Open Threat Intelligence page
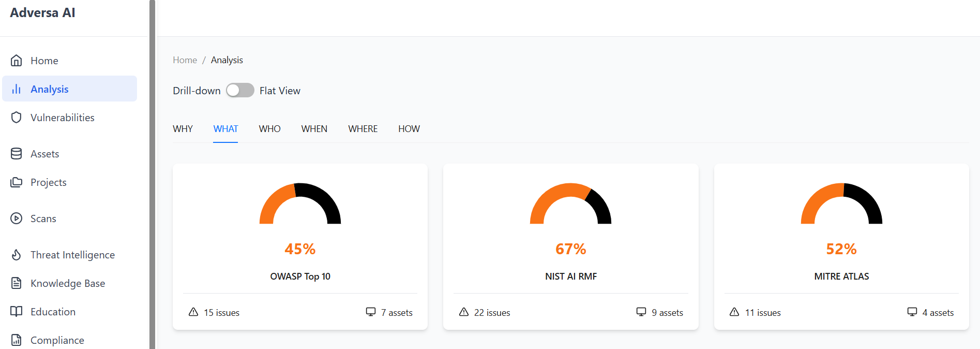This screenshot has height=349, width=980. (70, 255)
